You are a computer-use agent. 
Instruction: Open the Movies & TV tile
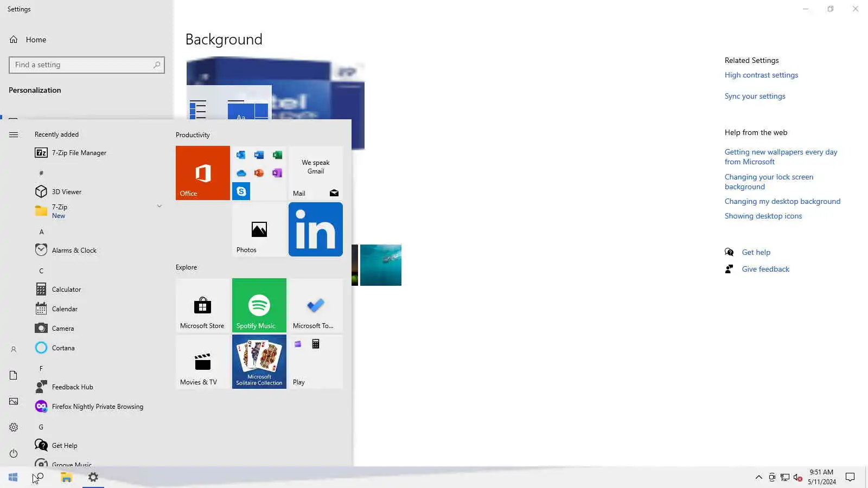202,362
